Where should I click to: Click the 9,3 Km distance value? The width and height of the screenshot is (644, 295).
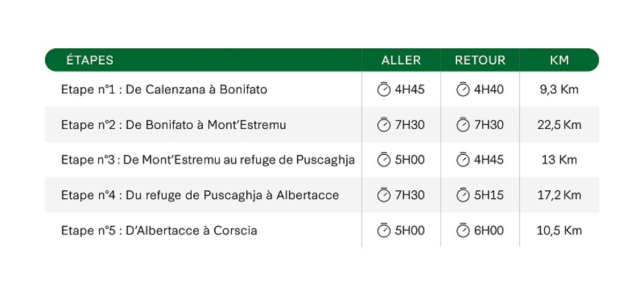click(x=559, y=89)
